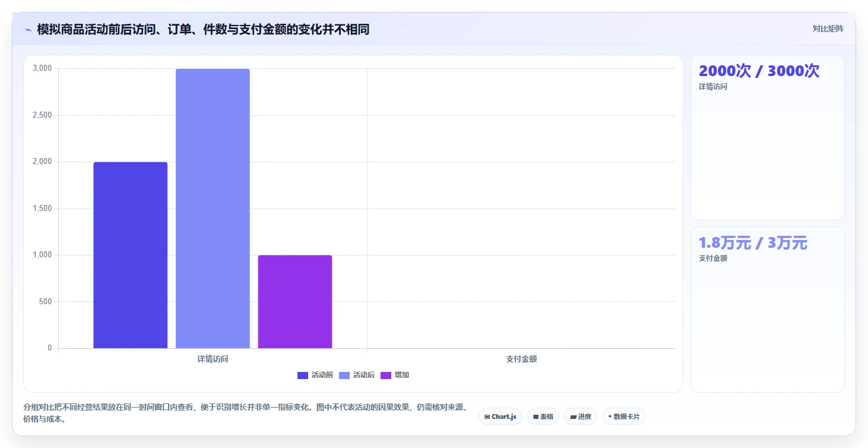Viewport: 868px width, 448px height.
Task: Click the 1,000 y-axis tick label
Action: click(x=42, y=255)
